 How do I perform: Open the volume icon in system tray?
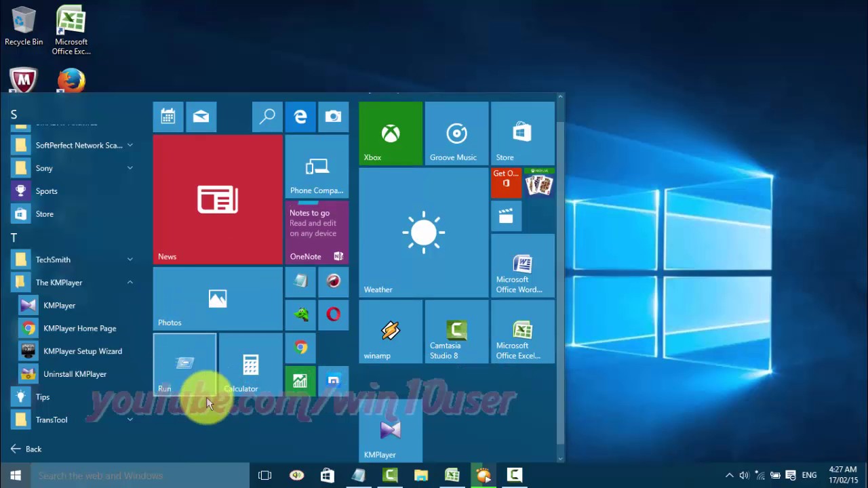745,476
